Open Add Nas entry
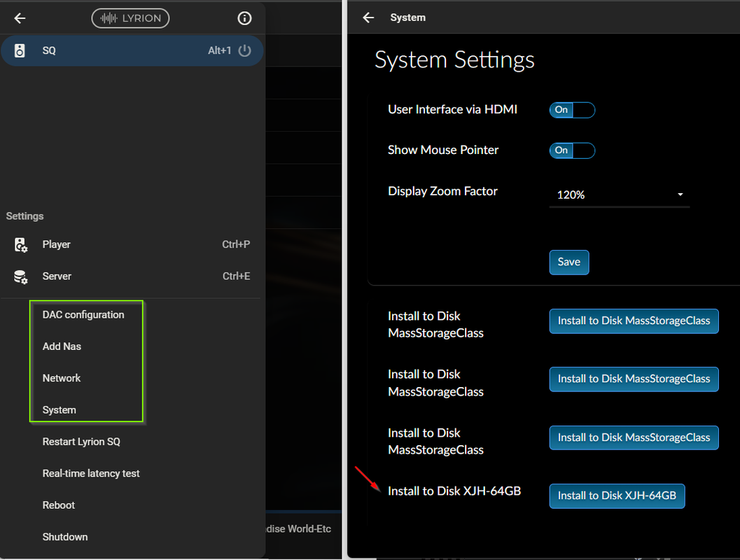 [62, 346]
